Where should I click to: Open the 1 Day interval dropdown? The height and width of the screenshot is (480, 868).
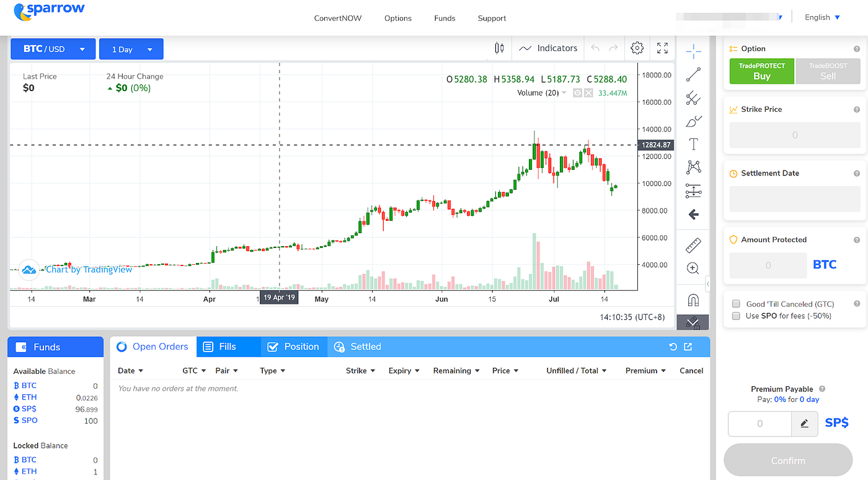tap(131, 49)
